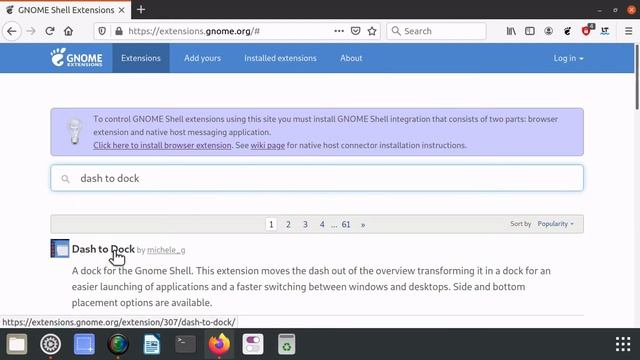
Task: Go to Installed extensions
Action: 280,58
